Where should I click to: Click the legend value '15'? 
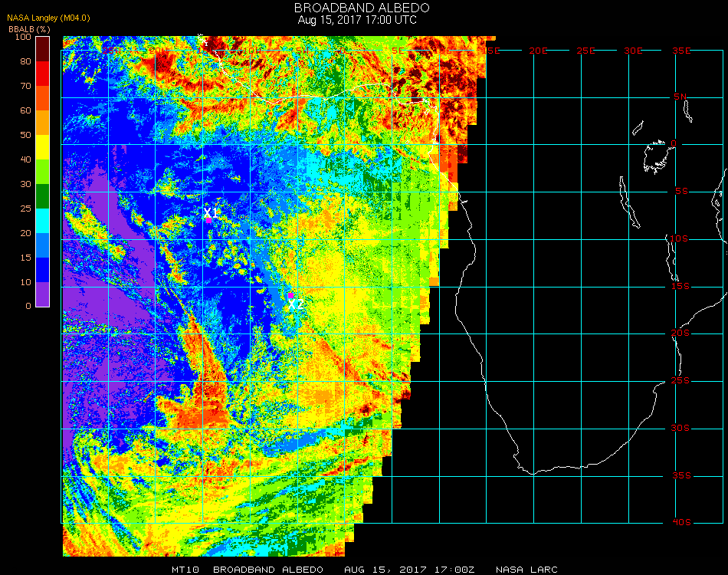pos(25,258)
